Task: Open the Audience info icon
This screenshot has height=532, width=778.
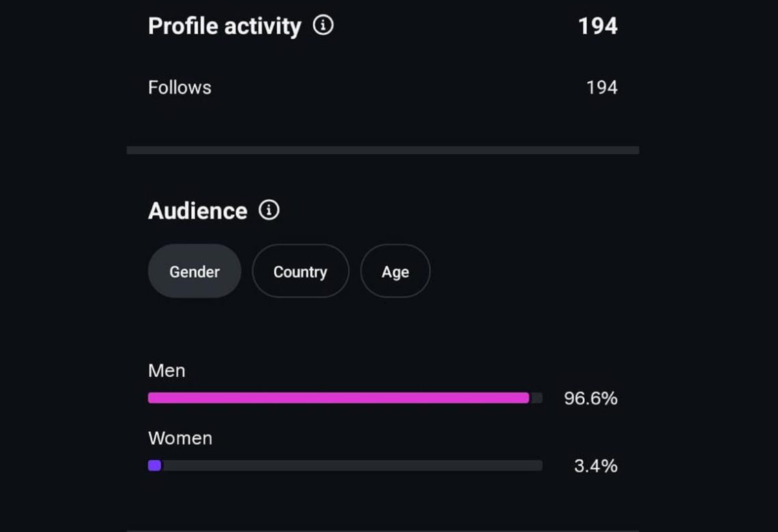Action: 269,210
